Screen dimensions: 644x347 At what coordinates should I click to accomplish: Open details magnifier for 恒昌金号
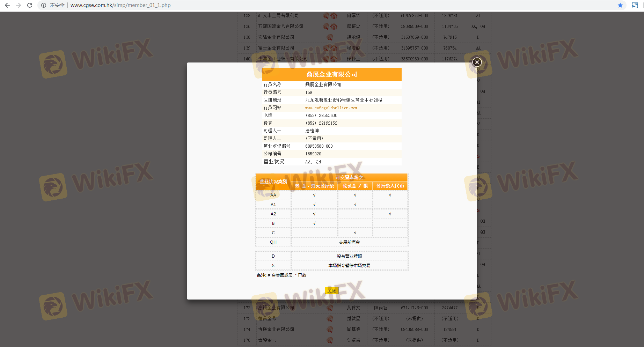point(329,319)
